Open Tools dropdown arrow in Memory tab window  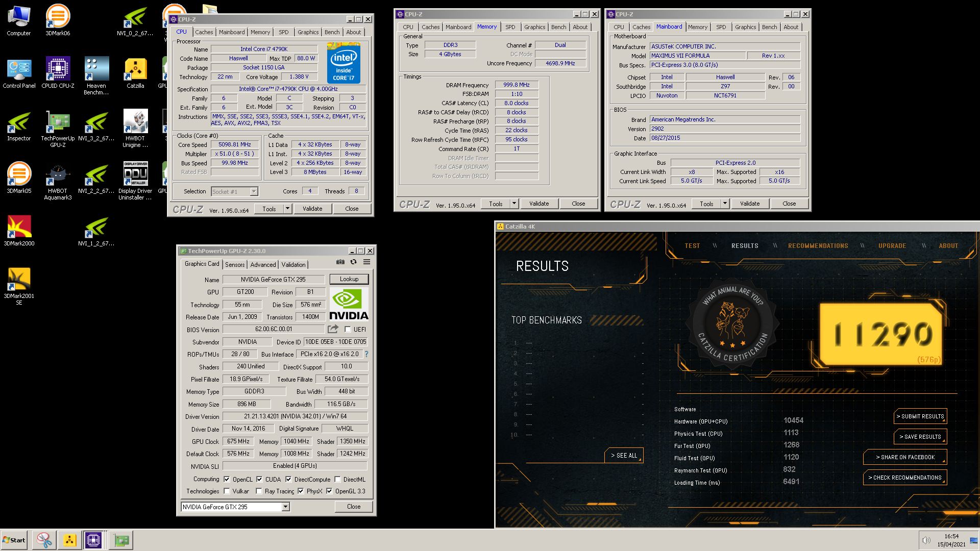coord(514,204)
